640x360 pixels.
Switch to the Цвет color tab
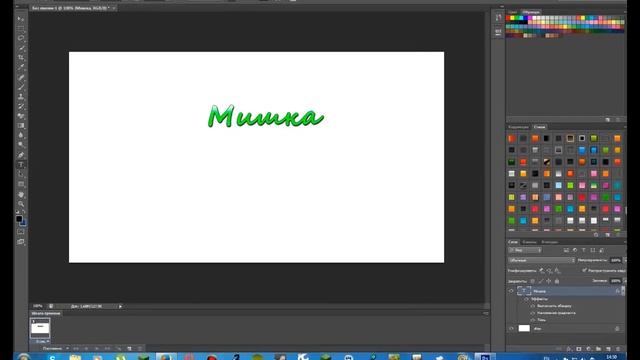(x=513, y=12)
